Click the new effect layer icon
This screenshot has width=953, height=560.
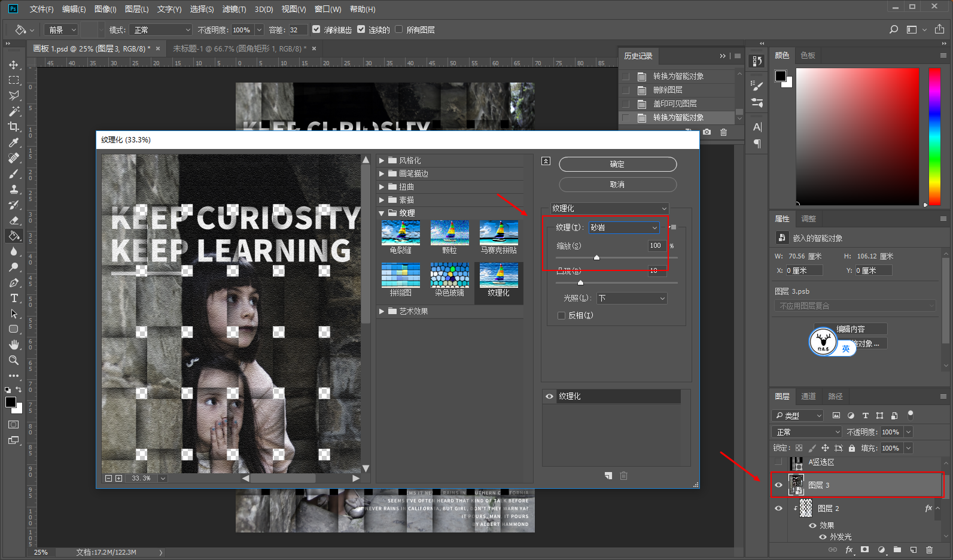point(608,476)
